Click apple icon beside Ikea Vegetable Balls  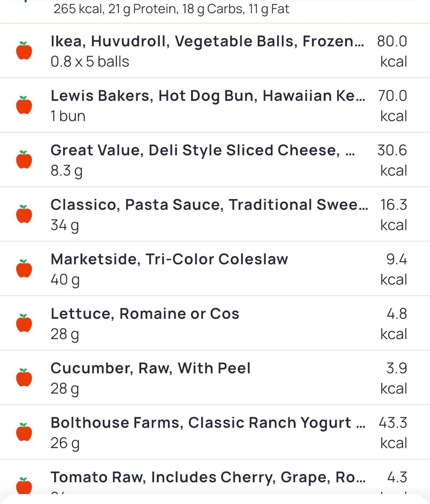pyautogui.click(x=24, y=51)
